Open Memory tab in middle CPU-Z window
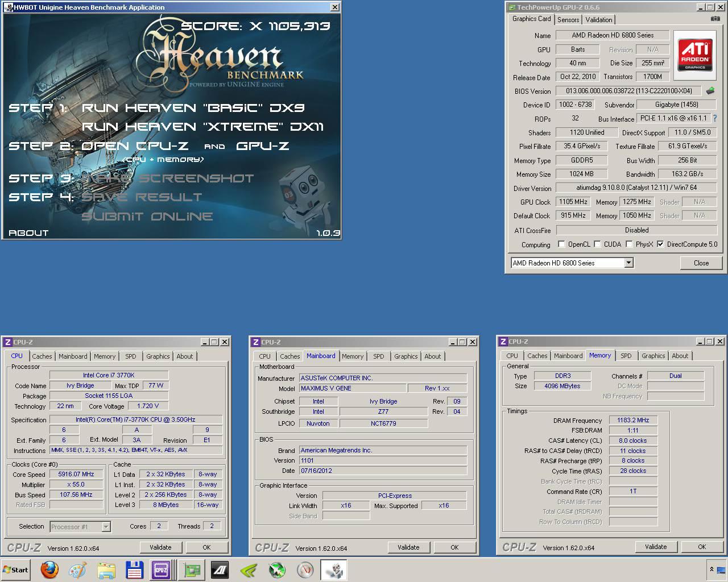Image resolution: width=728 pixels, height=582 pixels. pos(353,356)
